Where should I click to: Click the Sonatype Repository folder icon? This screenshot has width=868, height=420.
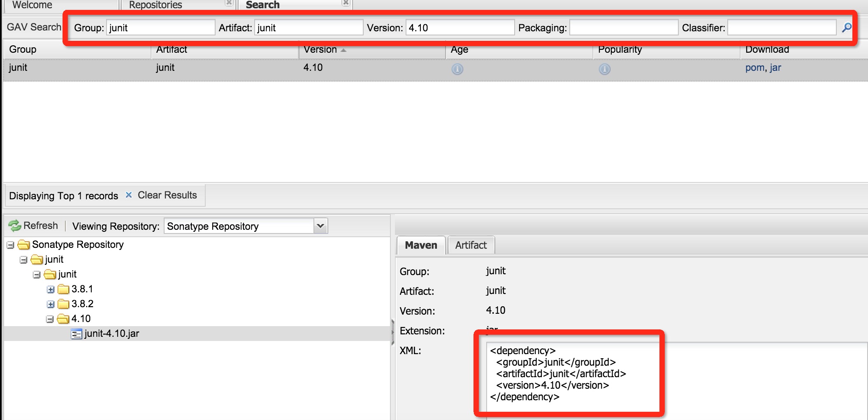[x=24, y=245]
